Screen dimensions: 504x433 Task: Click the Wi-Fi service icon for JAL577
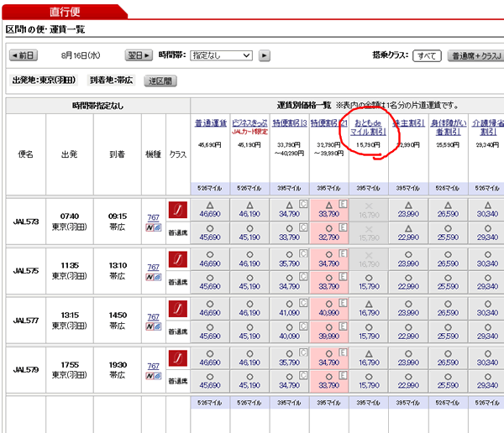click(x=153, y=328)
